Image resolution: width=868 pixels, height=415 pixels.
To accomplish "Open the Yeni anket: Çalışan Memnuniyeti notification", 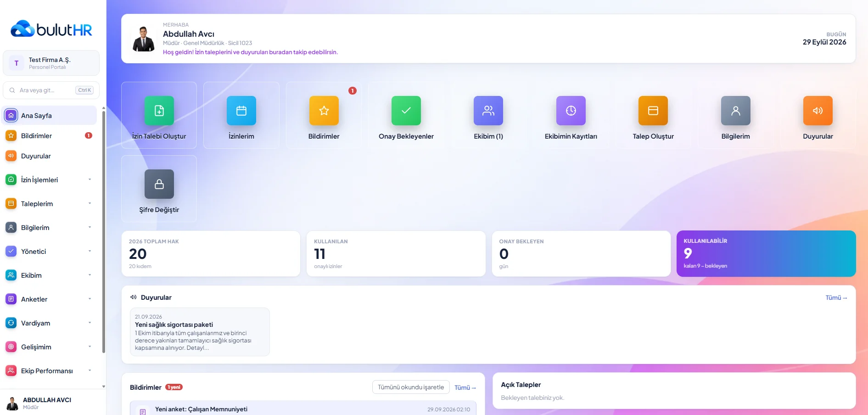I will [303, 409].
